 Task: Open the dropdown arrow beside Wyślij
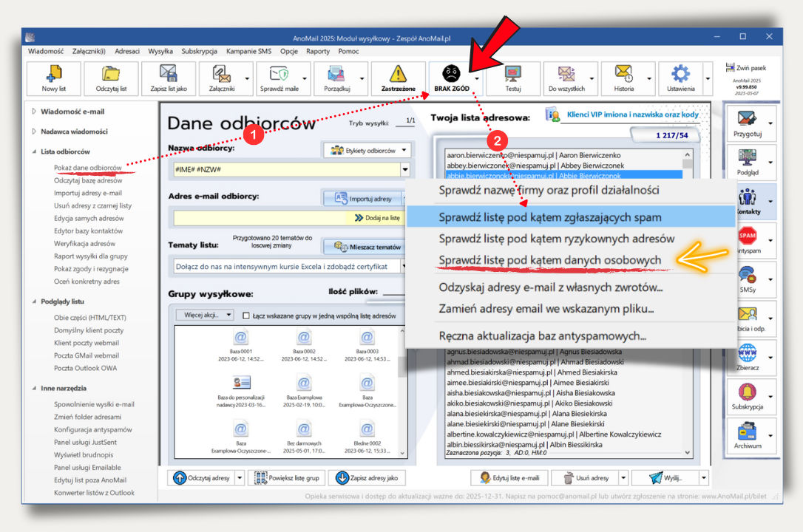tap(704, 478)
